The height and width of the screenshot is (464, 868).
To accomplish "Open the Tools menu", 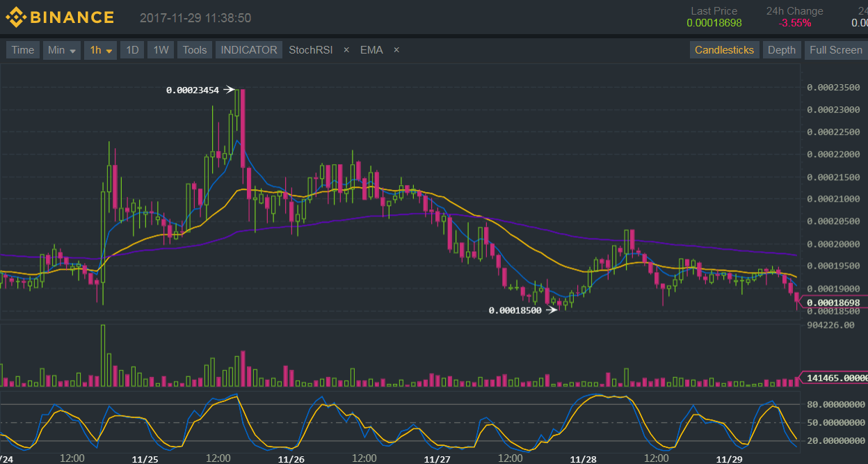I will (195, 50).
